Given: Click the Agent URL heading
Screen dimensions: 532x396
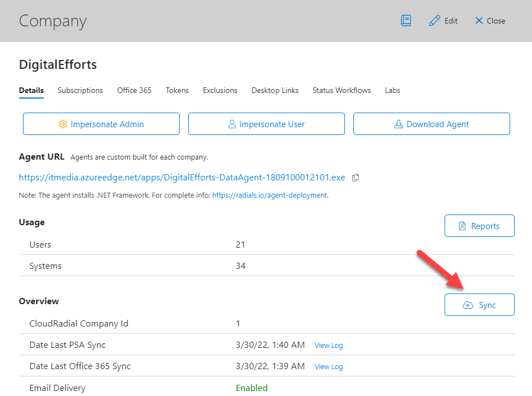Looking at the screenshot, I should (41, 157).
